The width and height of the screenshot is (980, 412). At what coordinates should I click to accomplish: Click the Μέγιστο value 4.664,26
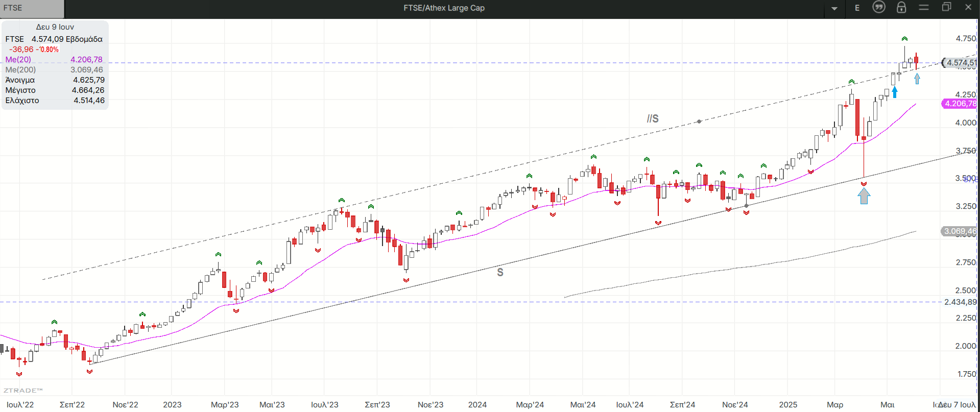[88, 90]
